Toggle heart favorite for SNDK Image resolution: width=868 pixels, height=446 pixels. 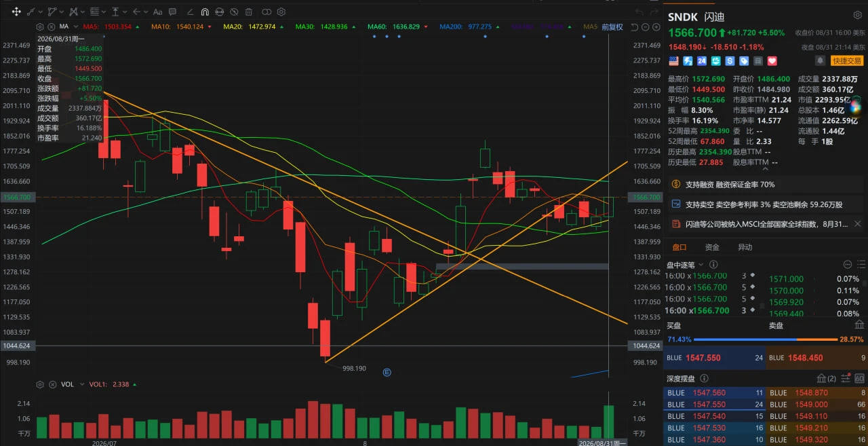coord(772,61)
